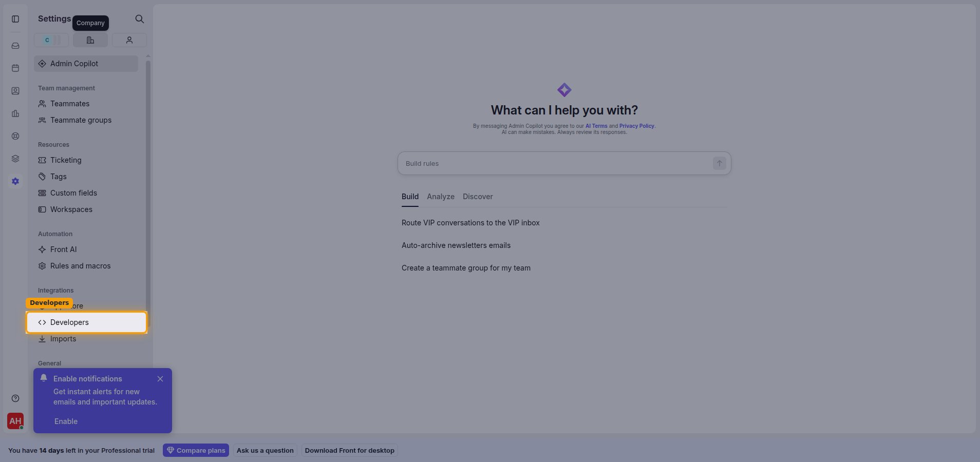The image size is (980, 462).
Task: Open Teammates settings
Action: click(x=86, y=104)
